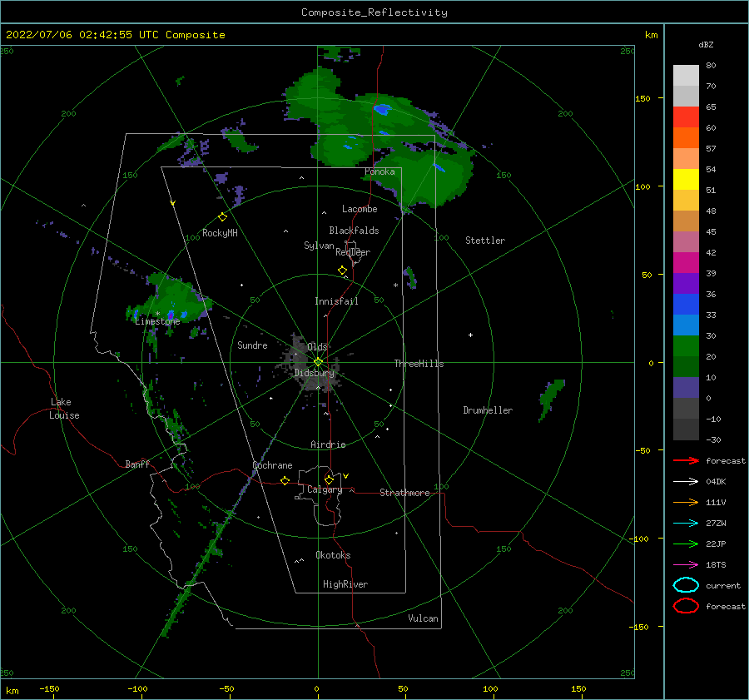The height and width of the screenshot is (700, 749).
Task: Click the -150 tick label on bottom axis
Action: [x=49, y=688]
